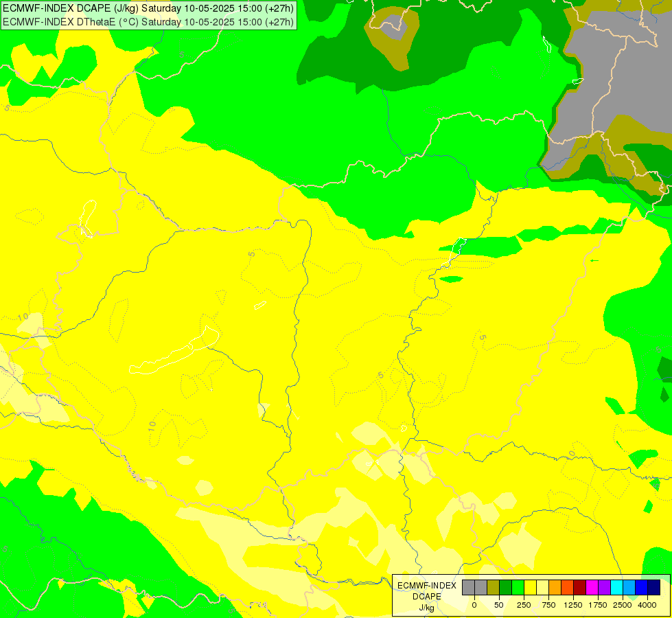
Task: Click the cyan legend swatch
Action: [x=617, y=587]
